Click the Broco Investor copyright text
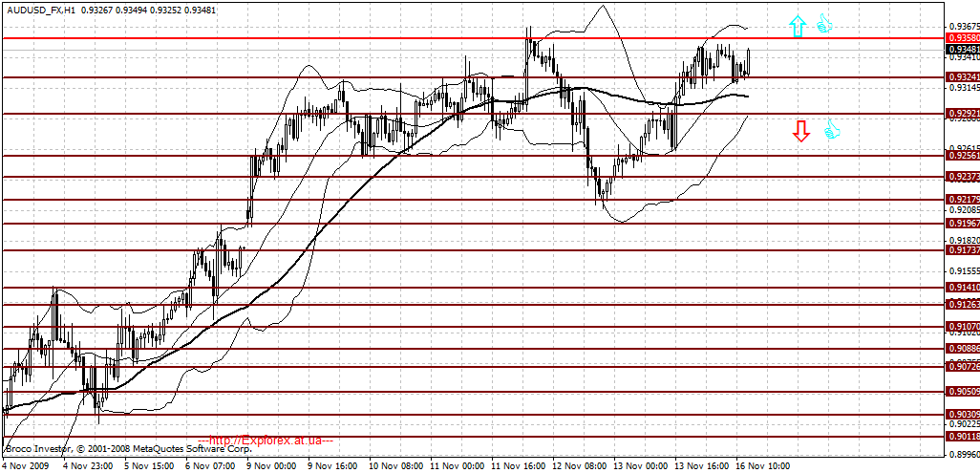 127,448
